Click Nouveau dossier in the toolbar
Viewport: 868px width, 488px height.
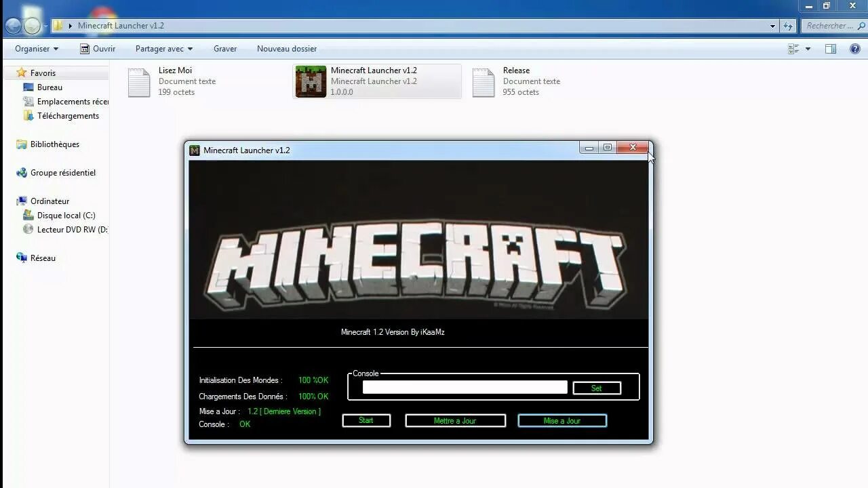pyautogui.click(x=287, y=49)
